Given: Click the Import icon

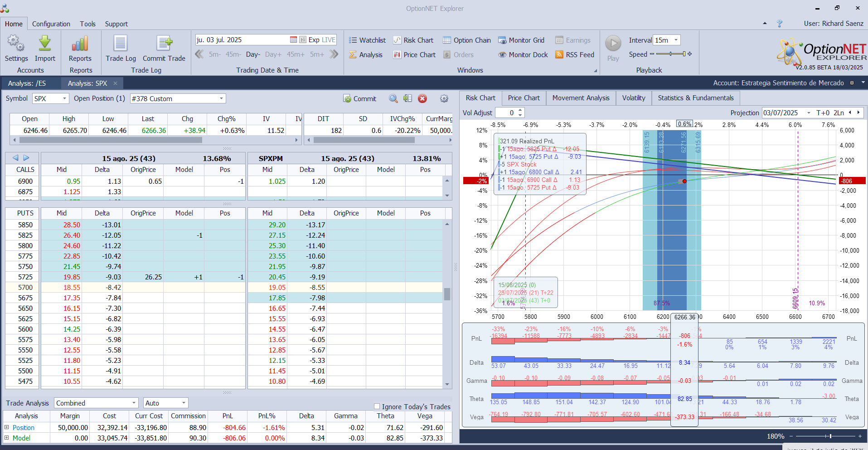Looking at the screenshot, I should [x=45, y=49].
